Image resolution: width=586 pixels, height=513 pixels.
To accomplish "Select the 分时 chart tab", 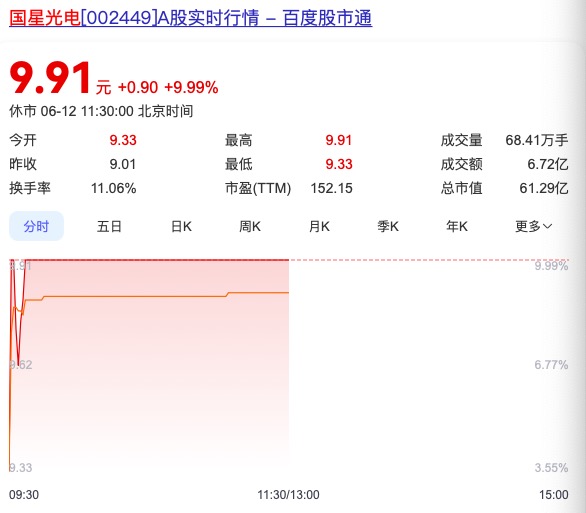I will pyautogui.click(x=36, y=226).
